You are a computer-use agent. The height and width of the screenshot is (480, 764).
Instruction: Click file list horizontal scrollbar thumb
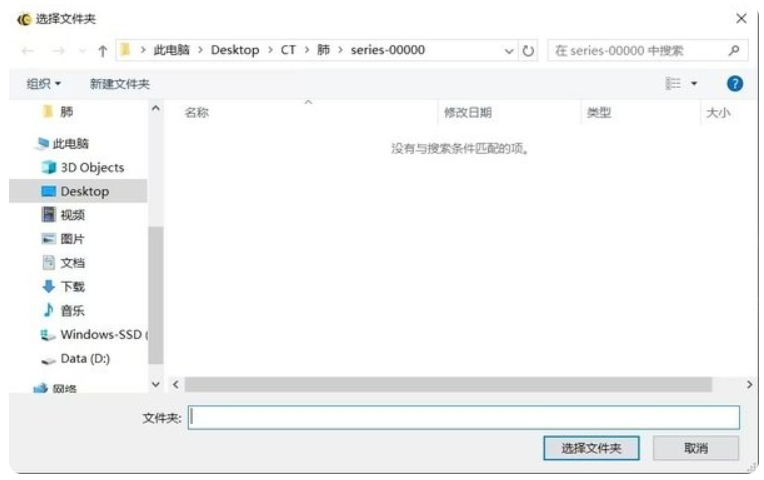pyautogui.click(x=448, y=384)
